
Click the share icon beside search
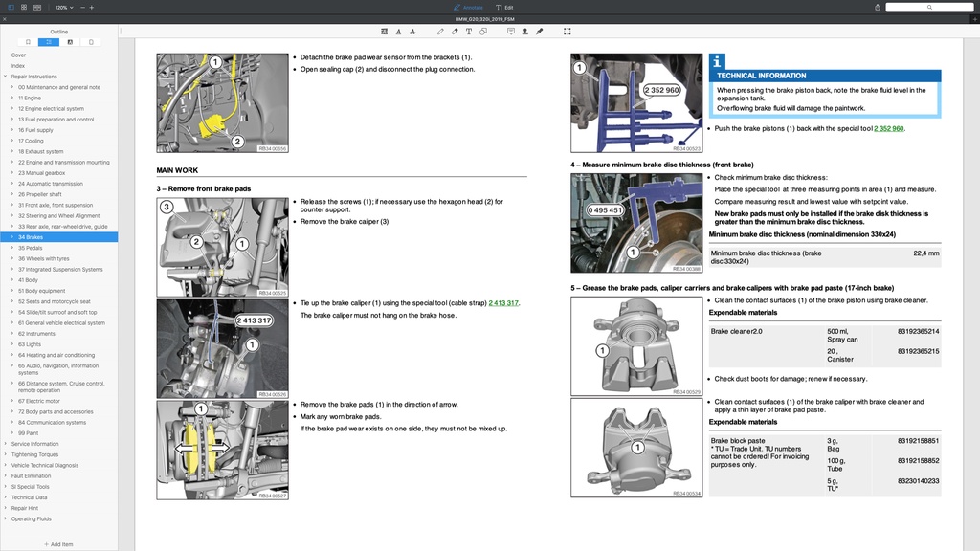[x=880, y=7]
